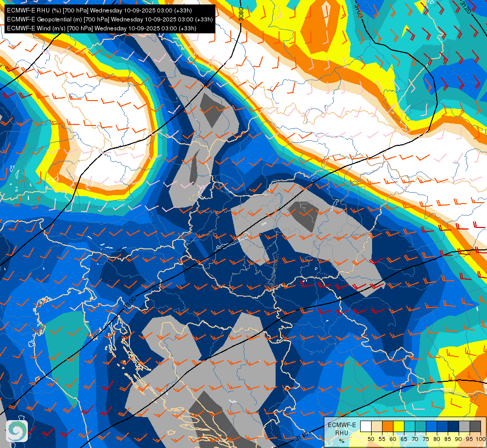The height and width of the screenshot is (448, 487).
Task: Click the legend value 55
Action: [x=382, y=439]
